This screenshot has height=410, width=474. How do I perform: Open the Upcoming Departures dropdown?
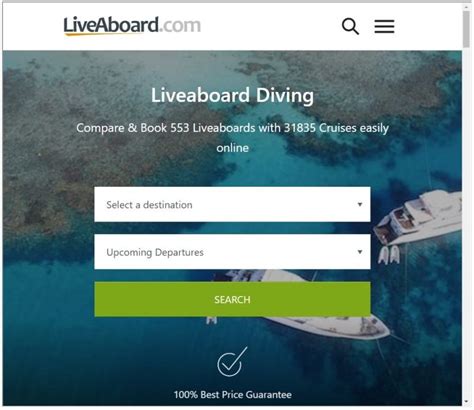click(x=232, y=252)
